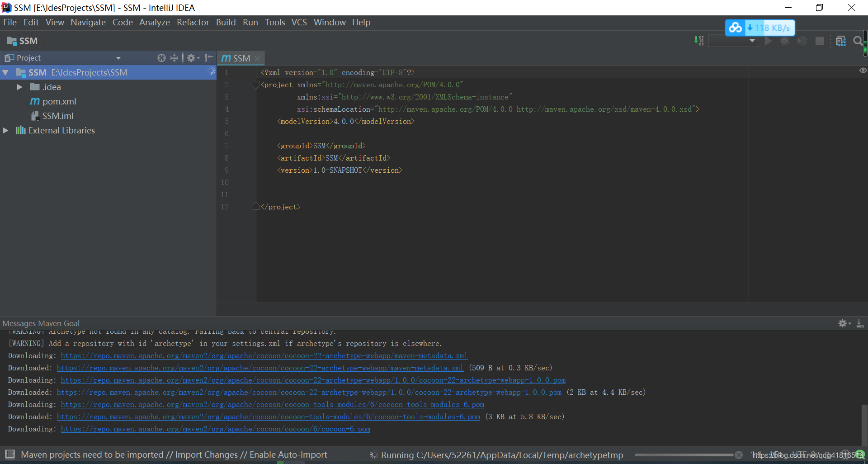868x464 pixels.
Task: Open the Analyze menu
Action: 154,22
